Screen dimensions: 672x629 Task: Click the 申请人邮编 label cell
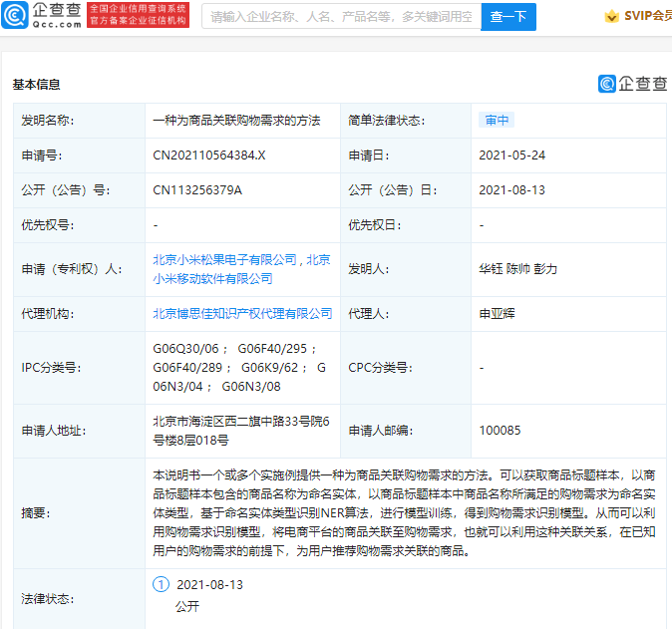[x=406, y=431]
